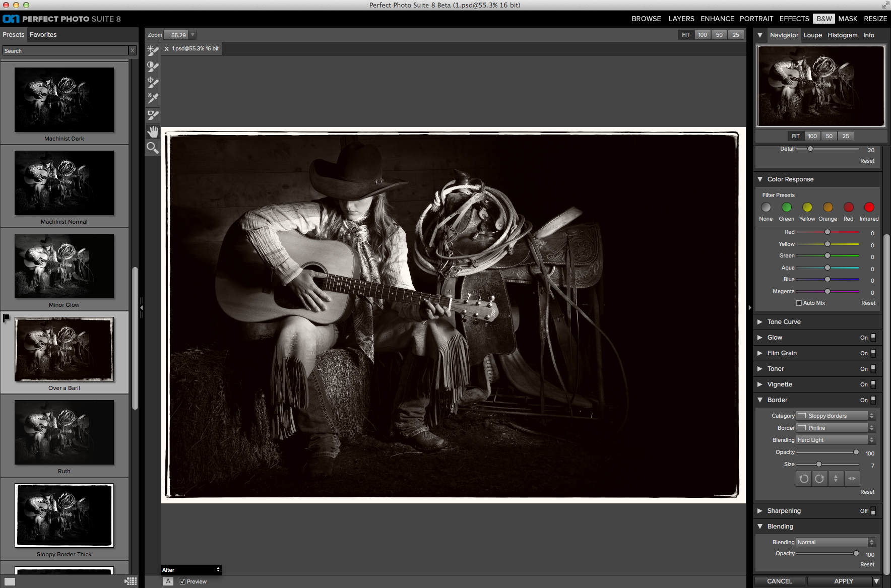Switch to the PORTRAIT module
Image resolution: width=891 pixels, height=588 pixels.
(x=756, y=19)
